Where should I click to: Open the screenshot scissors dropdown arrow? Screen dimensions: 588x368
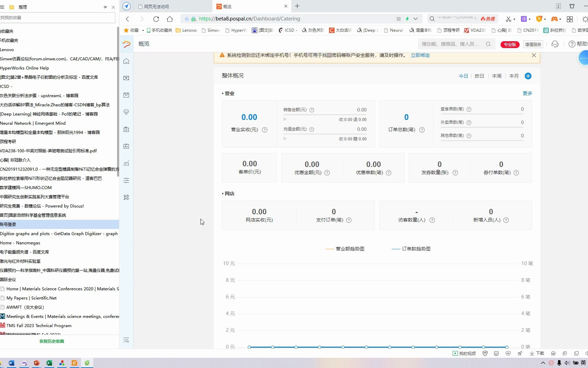[514, 19]
